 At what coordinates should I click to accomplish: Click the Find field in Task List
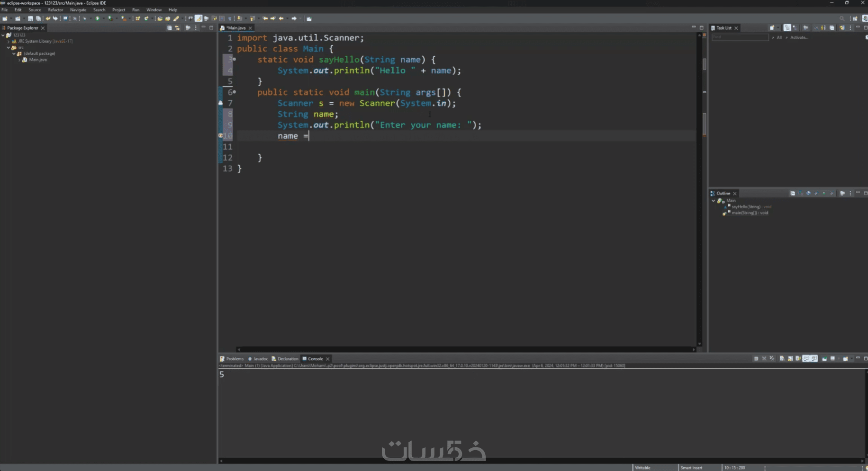tap(740, 37)
